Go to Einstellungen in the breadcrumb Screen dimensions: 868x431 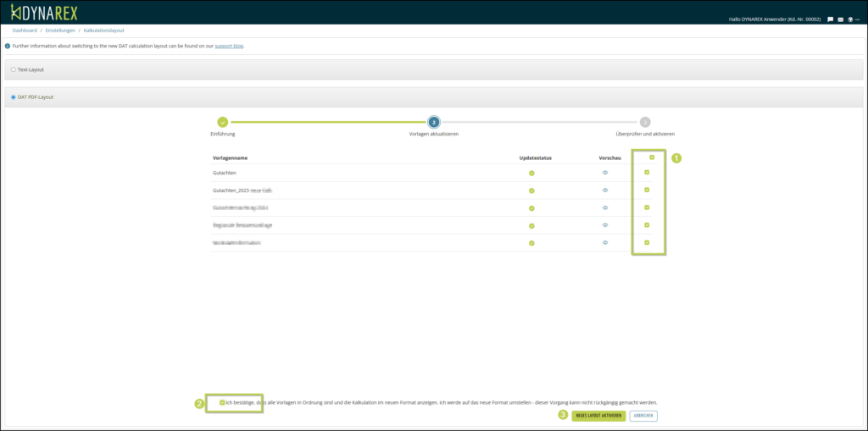59,30
